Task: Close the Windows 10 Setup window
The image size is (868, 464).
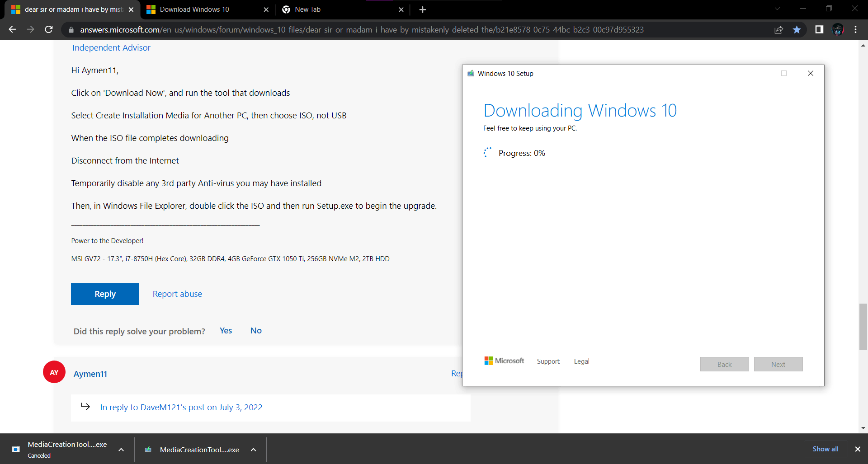Action: click(x=811, y=73)
